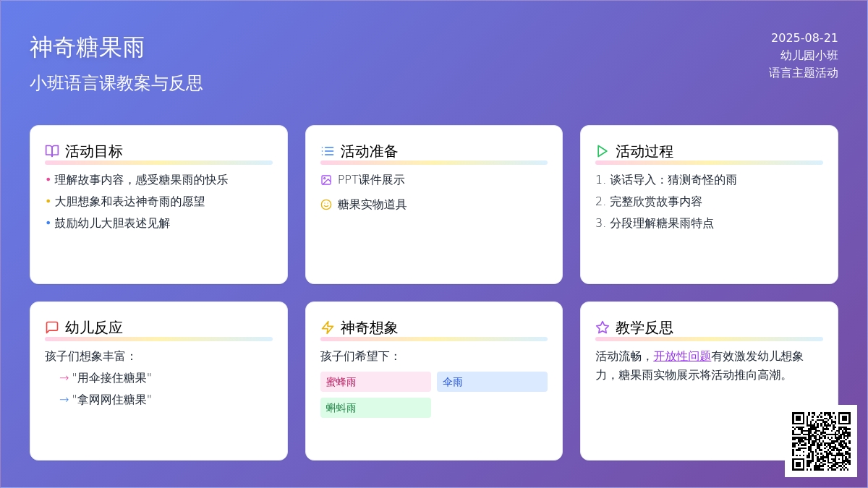The image size is (868, 488).
Task: Click the quote "用伞接住糖果"
Action: (112, 378)
